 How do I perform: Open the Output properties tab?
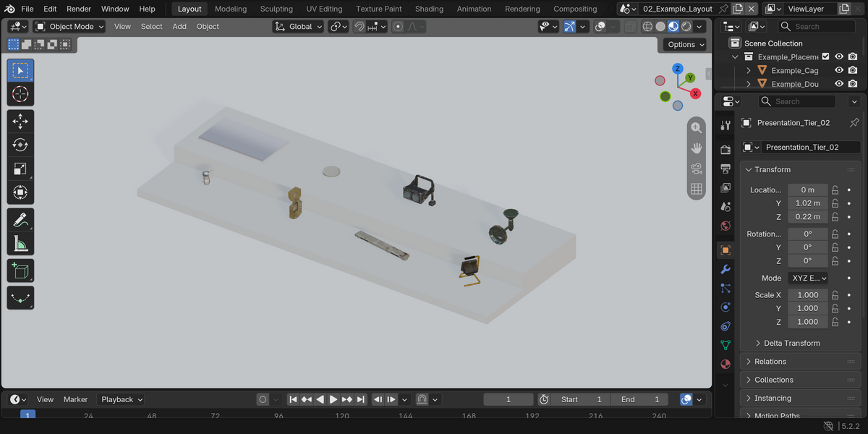(726, 169)
